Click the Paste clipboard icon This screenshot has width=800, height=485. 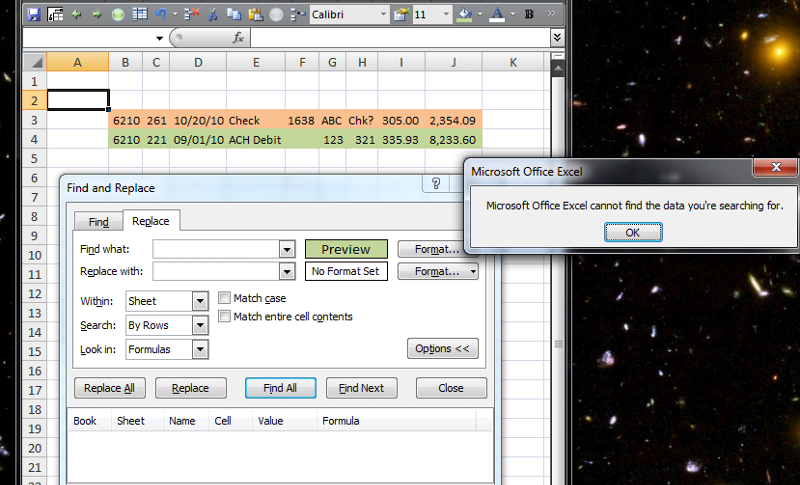255,14
